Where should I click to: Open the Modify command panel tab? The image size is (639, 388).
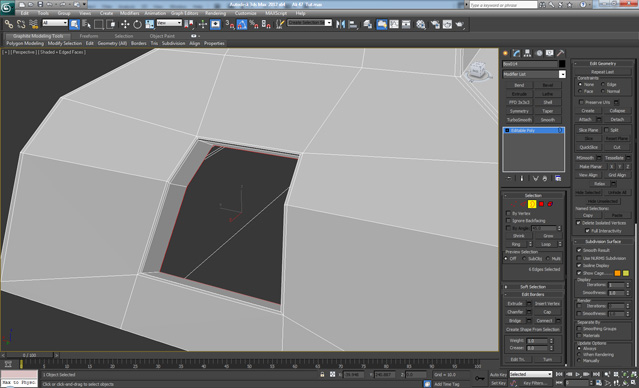(x=517, y=53)
